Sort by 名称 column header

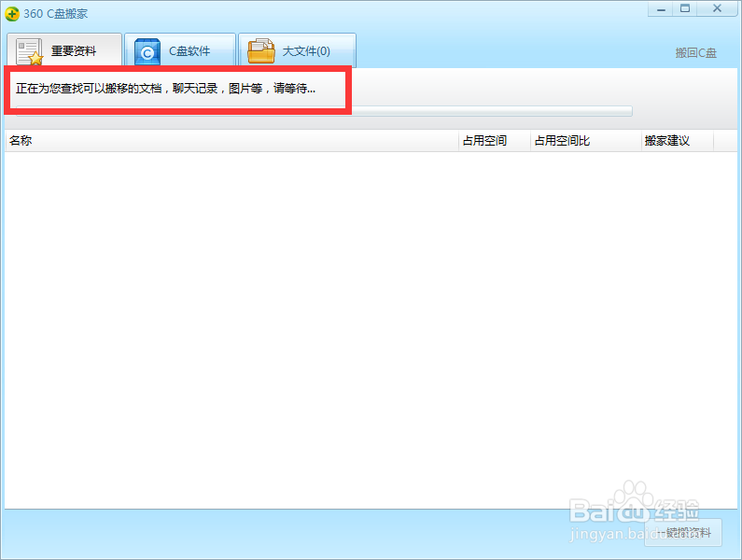(x=231, y=141)
